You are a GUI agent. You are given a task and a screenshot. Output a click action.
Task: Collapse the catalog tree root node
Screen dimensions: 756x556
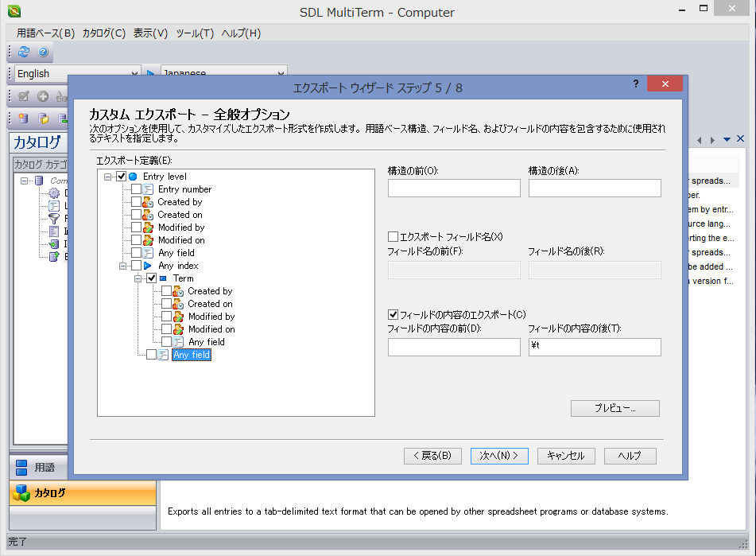click(24, 181)
